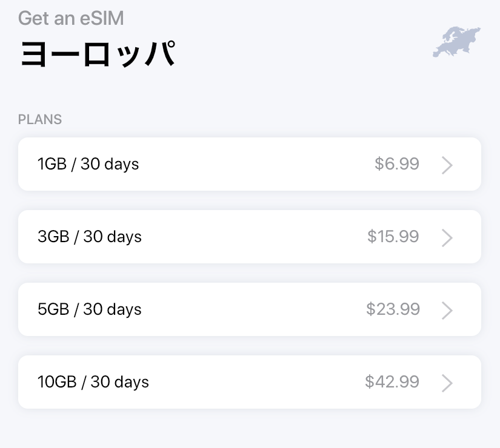Tap the $15.99 price

point(393,237)
